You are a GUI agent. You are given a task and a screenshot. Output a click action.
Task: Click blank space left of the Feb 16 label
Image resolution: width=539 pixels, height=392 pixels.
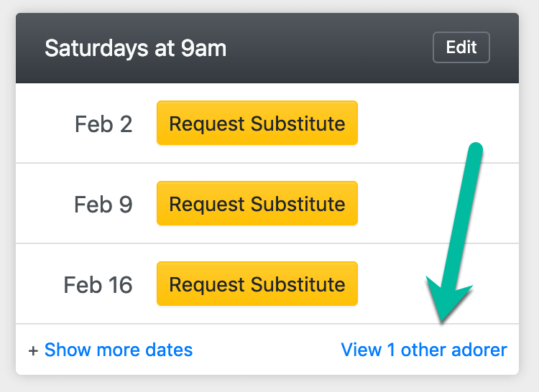(40, 285)
